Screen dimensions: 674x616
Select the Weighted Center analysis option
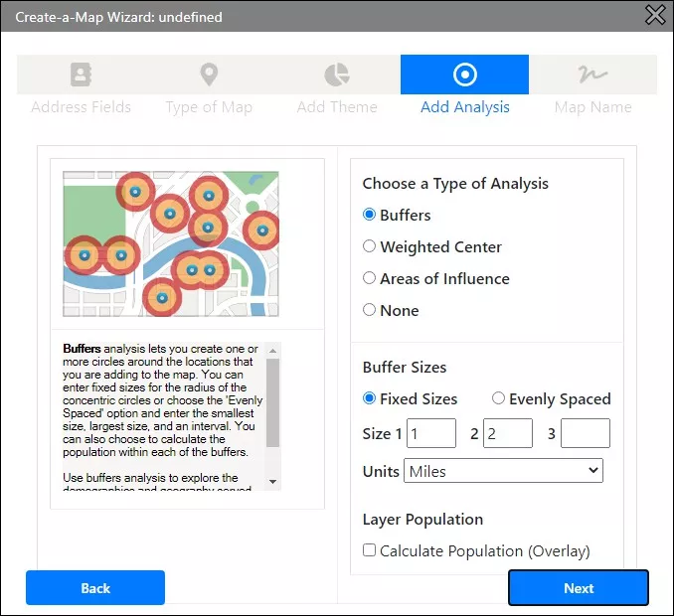pos(370,246)
